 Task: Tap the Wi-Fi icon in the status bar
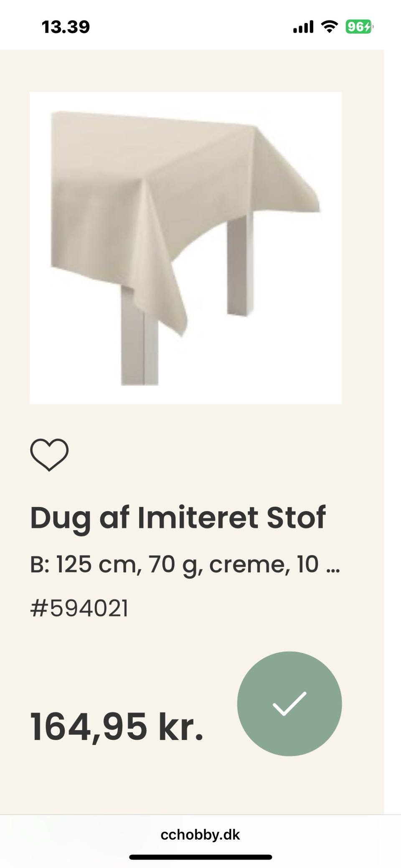pyautogui.click(x=329, y=27)
